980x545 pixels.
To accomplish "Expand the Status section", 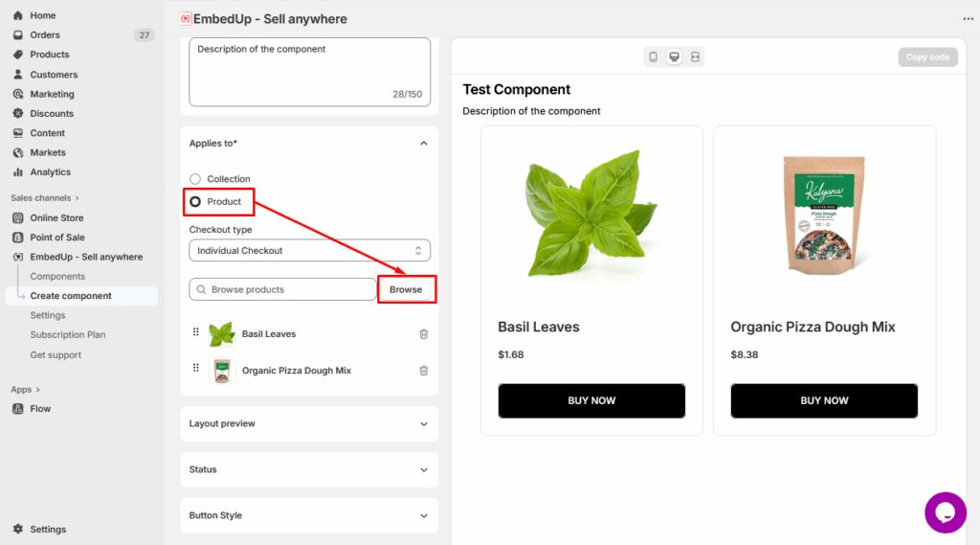I will point(309,469).
